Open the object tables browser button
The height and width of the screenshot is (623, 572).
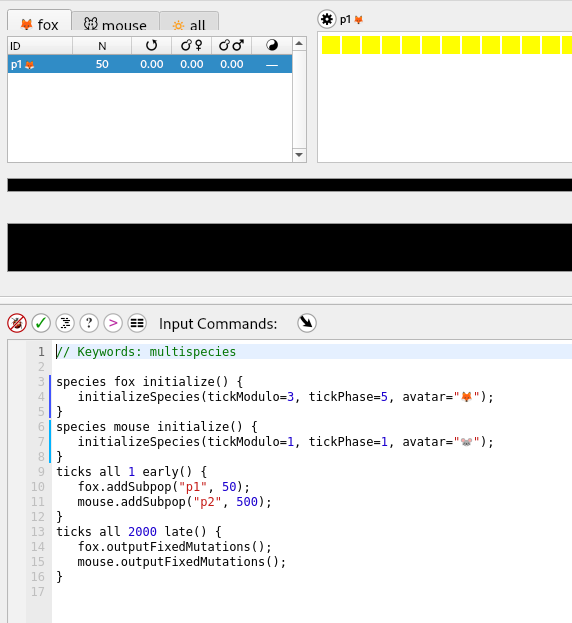[x=137, y=323]
